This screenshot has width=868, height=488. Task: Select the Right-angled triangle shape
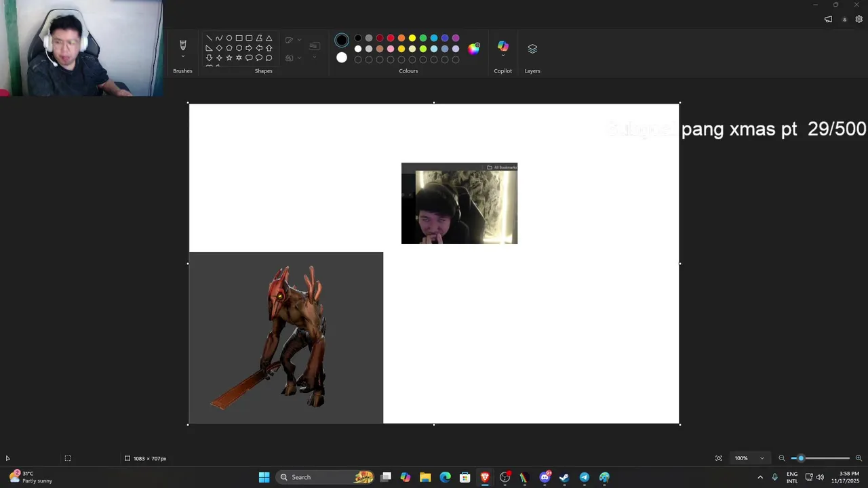point(209,48)
